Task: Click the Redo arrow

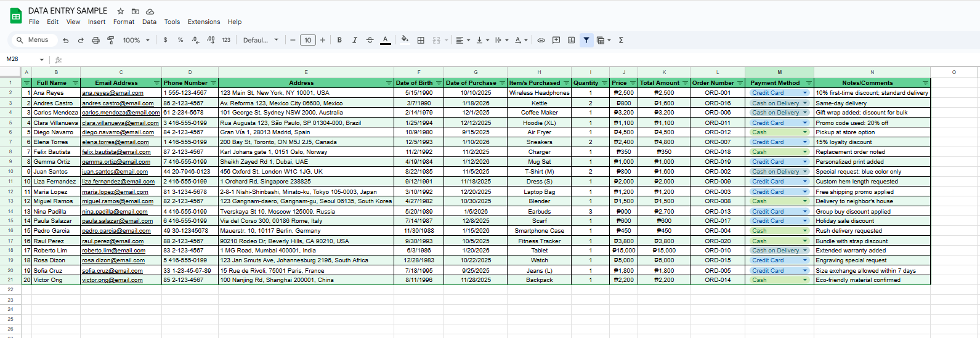Action: click(x=81, y=40)
